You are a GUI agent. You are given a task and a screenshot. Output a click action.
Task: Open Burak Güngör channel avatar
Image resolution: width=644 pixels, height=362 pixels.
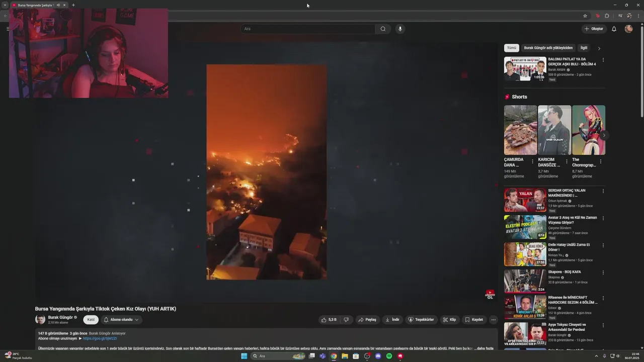click(x=40, y=320)
